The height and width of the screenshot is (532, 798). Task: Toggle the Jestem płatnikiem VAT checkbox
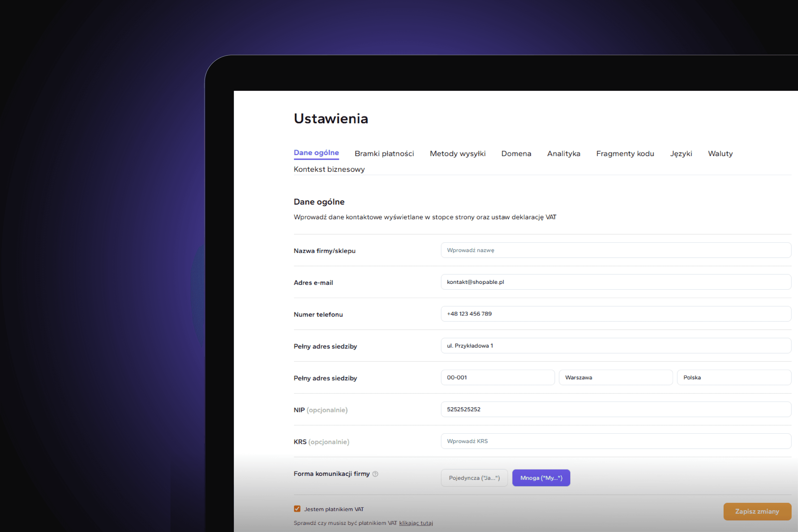point(297,509)
